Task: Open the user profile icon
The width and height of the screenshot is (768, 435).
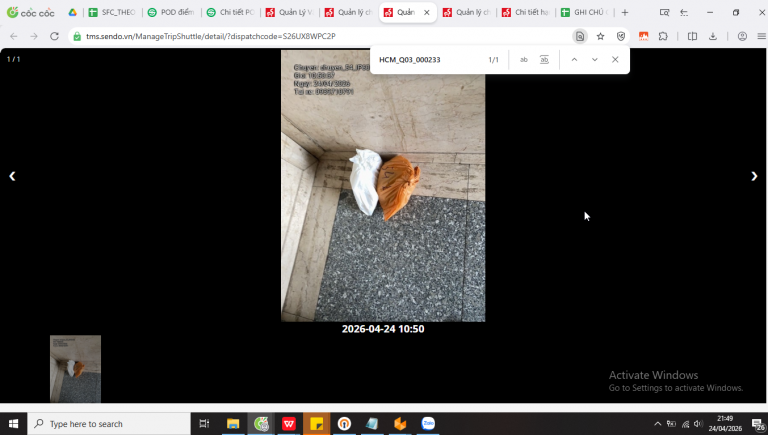Action: tap(742, 36)
